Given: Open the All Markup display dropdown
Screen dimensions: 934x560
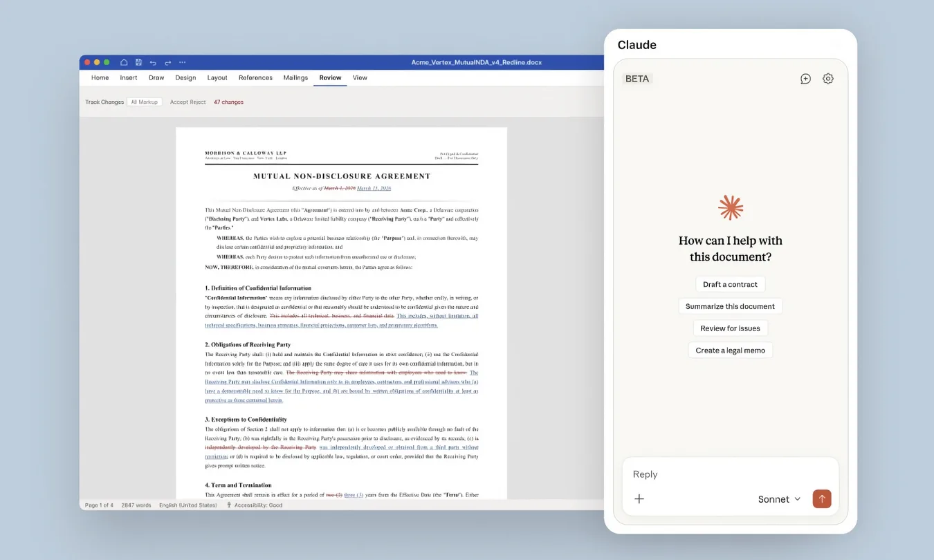Looking at the screenshot, I should (x=144, y=102).
